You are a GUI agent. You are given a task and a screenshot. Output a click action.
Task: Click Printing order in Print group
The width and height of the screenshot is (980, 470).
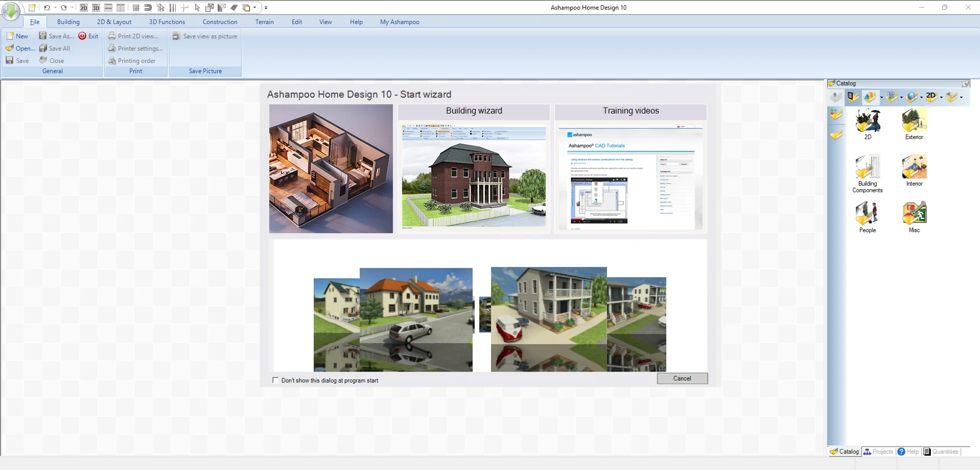coord(132,61)
